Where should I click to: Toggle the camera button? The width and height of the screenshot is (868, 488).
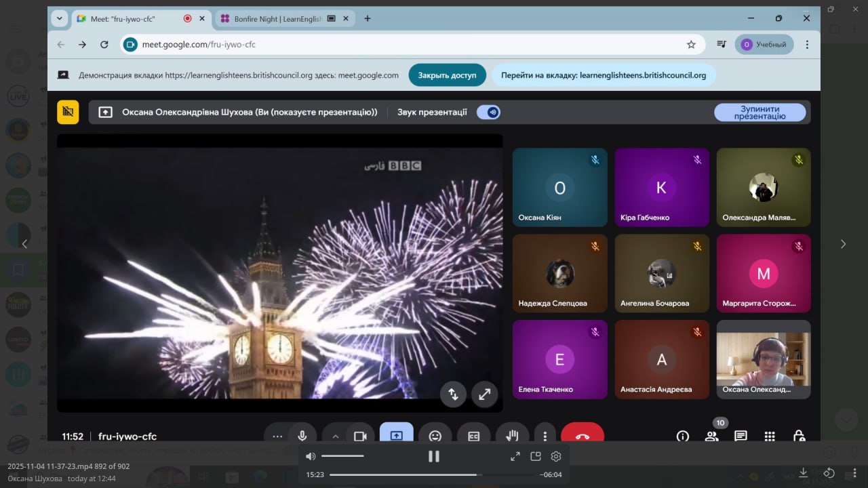[x=360, y=436]
